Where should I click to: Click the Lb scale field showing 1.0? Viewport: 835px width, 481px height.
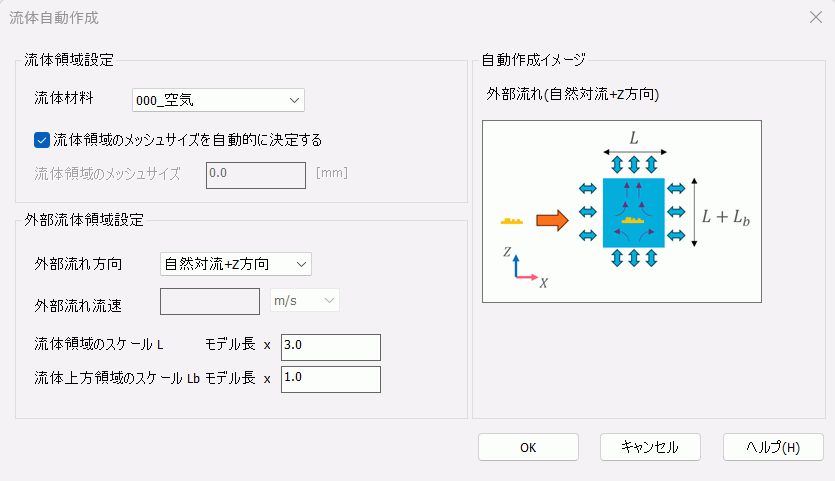331,378
